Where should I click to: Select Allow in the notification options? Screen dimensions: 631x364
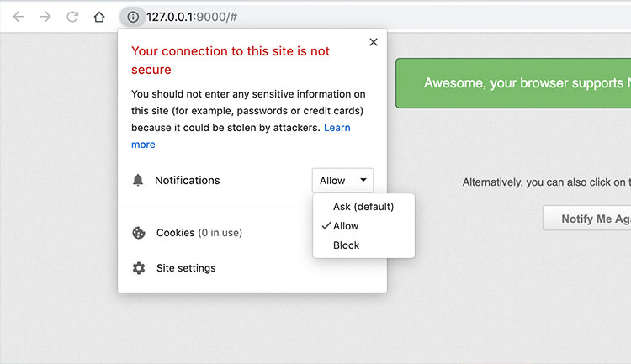(x=346, y=226)
